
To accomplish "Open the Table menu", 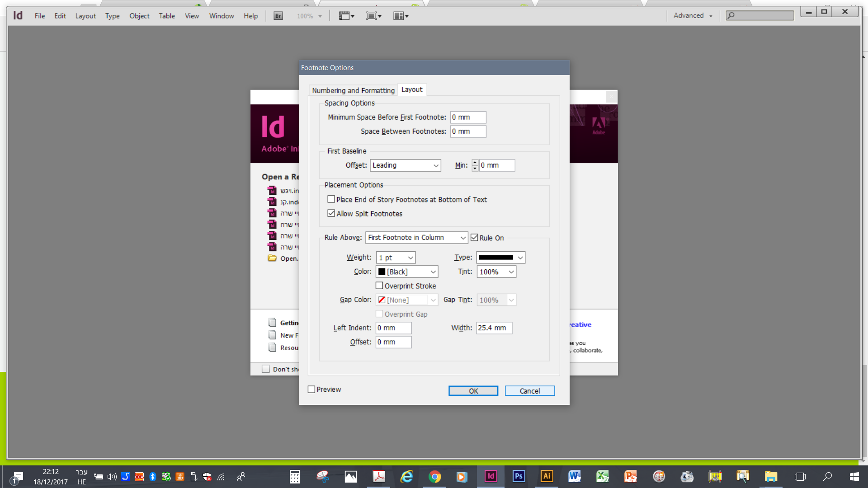I will 167,16.
